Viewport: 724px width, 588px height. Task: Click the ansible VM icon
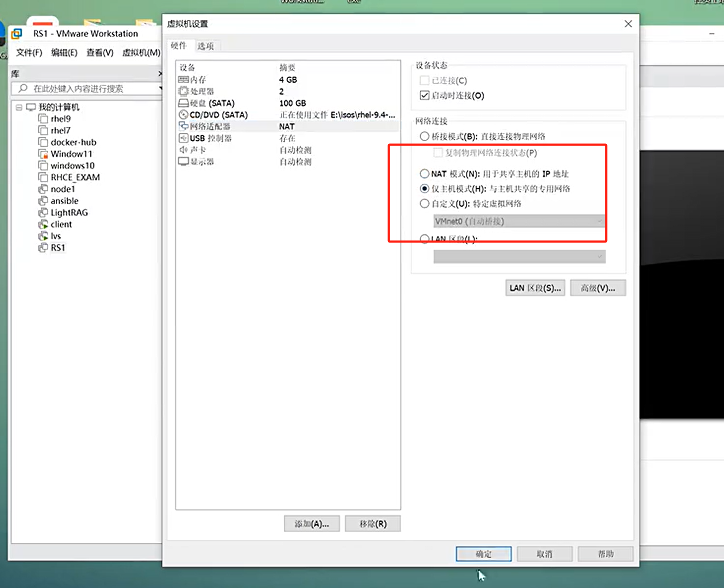click(x=43, y=201)
